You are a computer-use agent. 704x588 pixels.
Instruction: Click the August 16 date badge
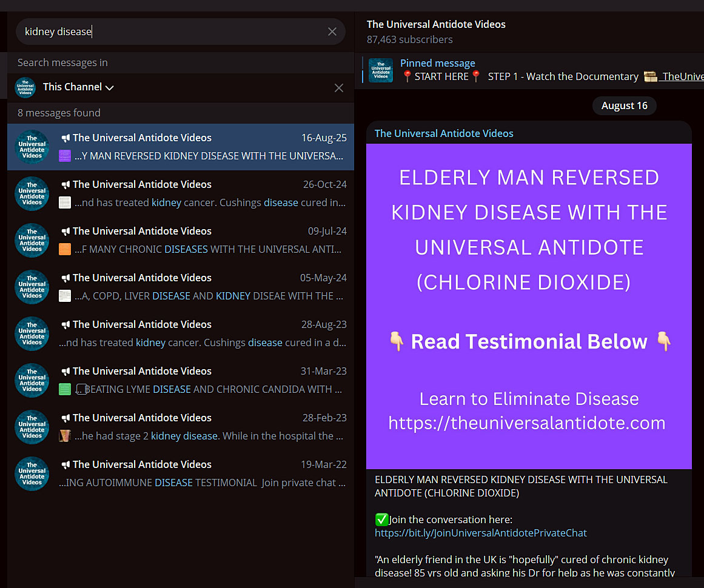[x=624, y=105]
